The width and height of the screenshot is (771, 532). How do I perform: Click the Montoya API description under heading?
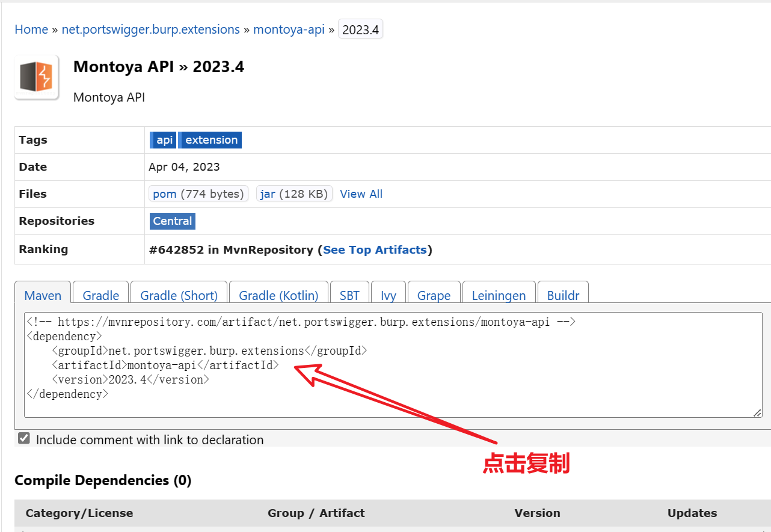click(x=109, y=97)
